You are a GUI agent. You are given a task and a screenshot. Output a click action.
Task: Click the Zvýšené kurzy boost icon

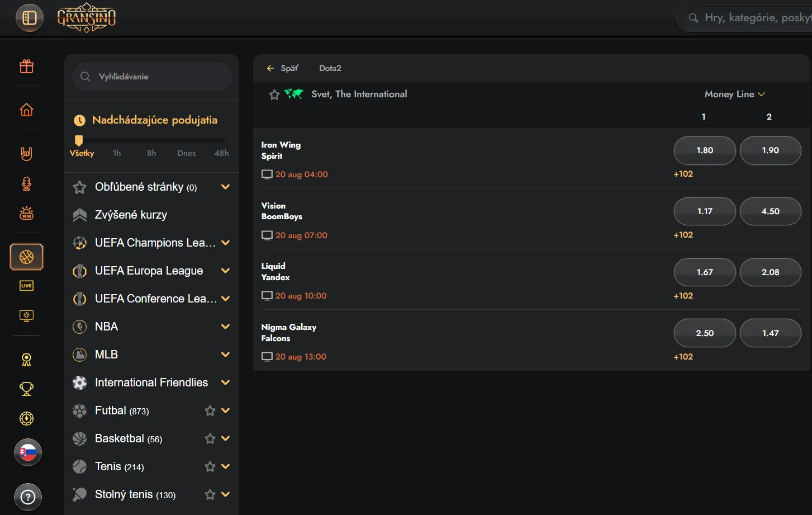tap(80, 215)
